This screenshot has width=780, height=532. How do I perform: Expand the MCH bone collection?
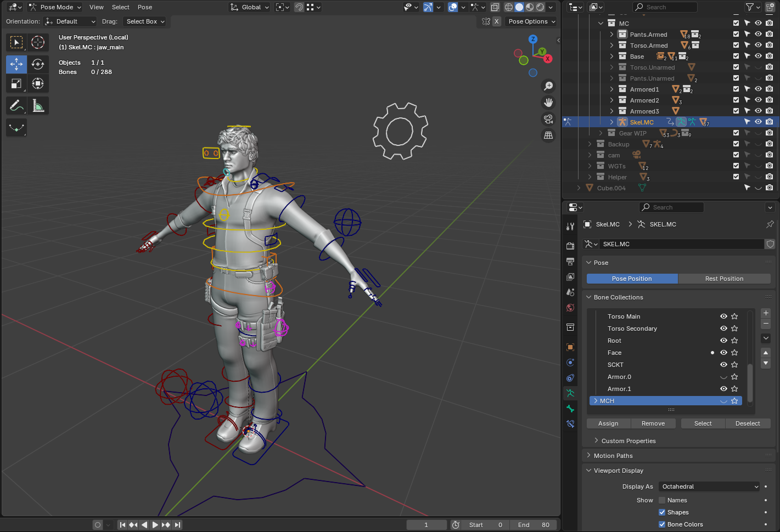tap(596, 401)
